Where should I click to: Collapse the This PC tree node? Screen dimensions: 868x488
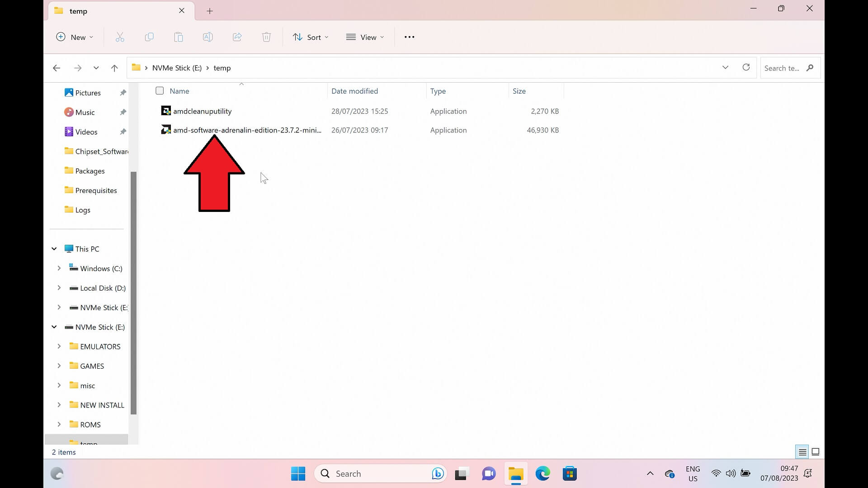(x=54, y=249)
